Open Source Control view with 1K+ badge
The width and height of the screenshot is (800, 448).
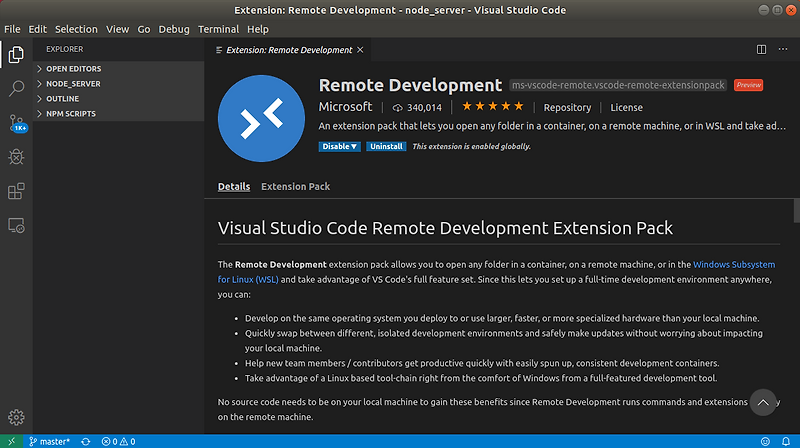coord(17,123)
